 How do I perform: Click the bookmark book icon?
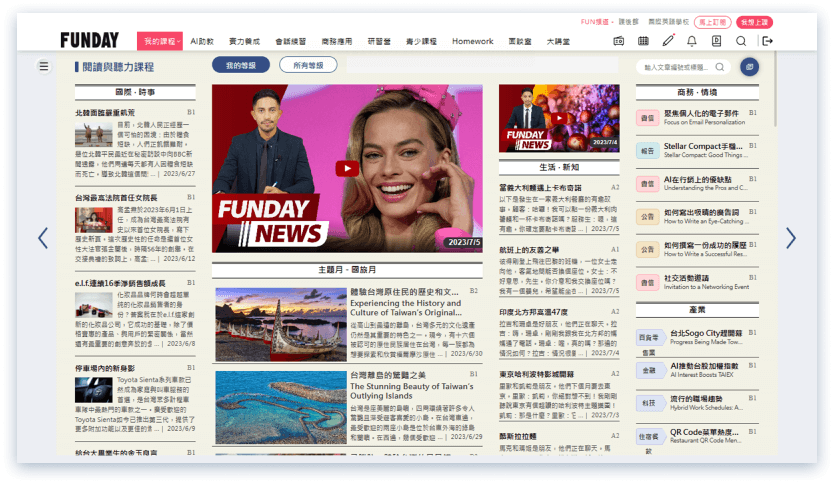coord(716,41)
